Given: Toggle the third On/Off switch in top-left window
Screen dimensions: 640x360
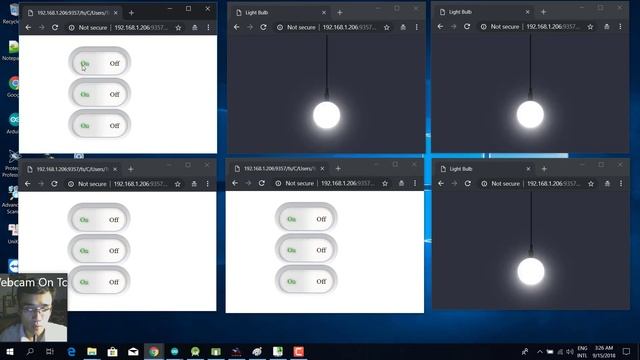Looking at the screenshot, I should (99, 125).
